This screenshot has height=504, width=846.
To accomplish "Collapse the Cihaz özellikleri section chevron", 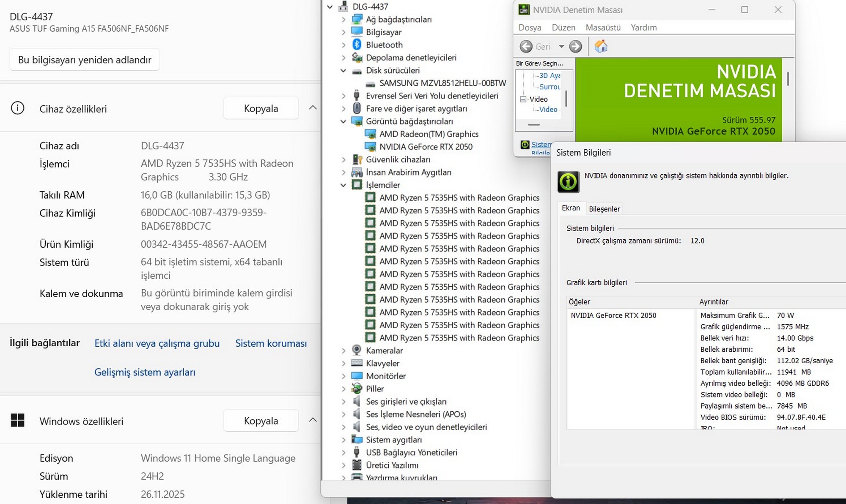I will pos(313,108).
